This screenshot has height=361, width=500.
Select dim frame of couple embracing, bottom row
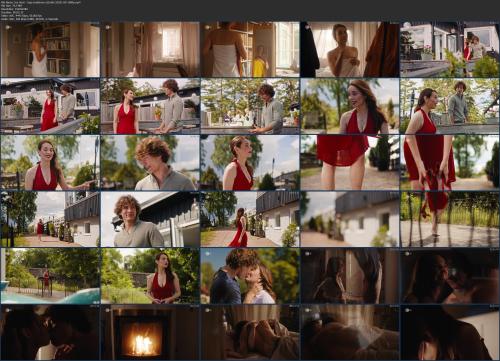[50, 332]
